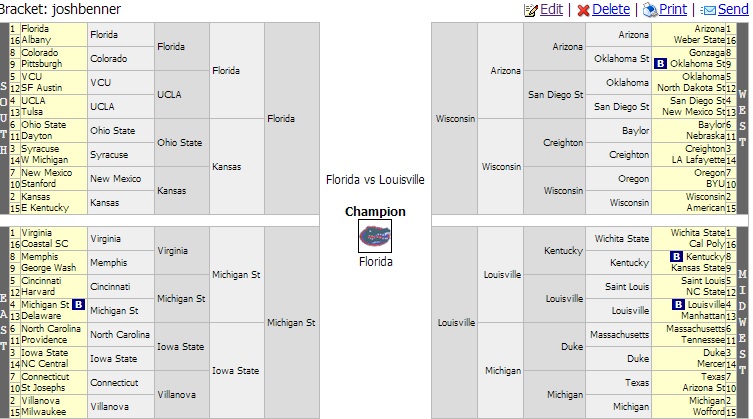753x419 pixels.
Task: Click the Send link
Action: (733, 9)
